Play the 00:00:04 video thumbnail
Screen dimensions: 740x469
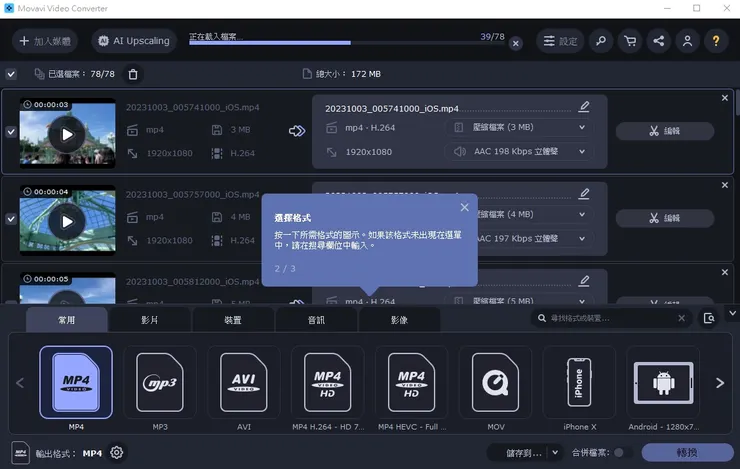67,222
